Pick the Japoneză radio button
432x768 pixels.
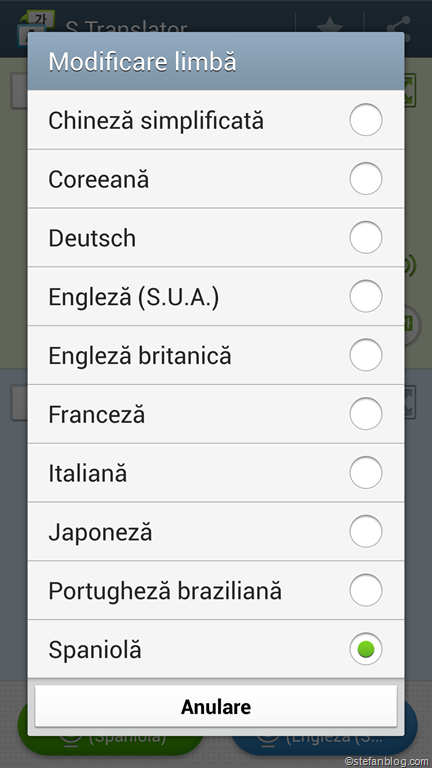[365, 531]
